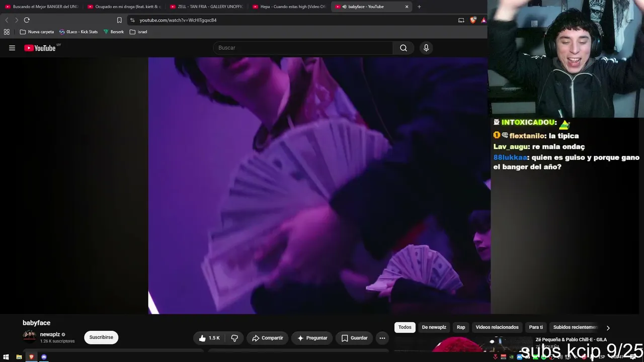This screenshot has width=644, height=362.
Task: Open Brave Rewards triangle icon
Action: click(x=484, y=20)
